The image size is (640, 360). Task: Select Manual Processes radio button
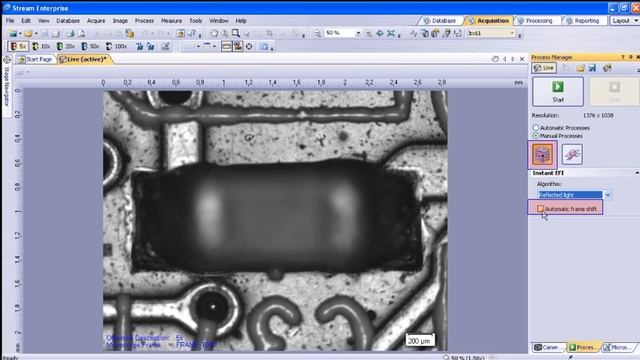click(x=536, y=136)
